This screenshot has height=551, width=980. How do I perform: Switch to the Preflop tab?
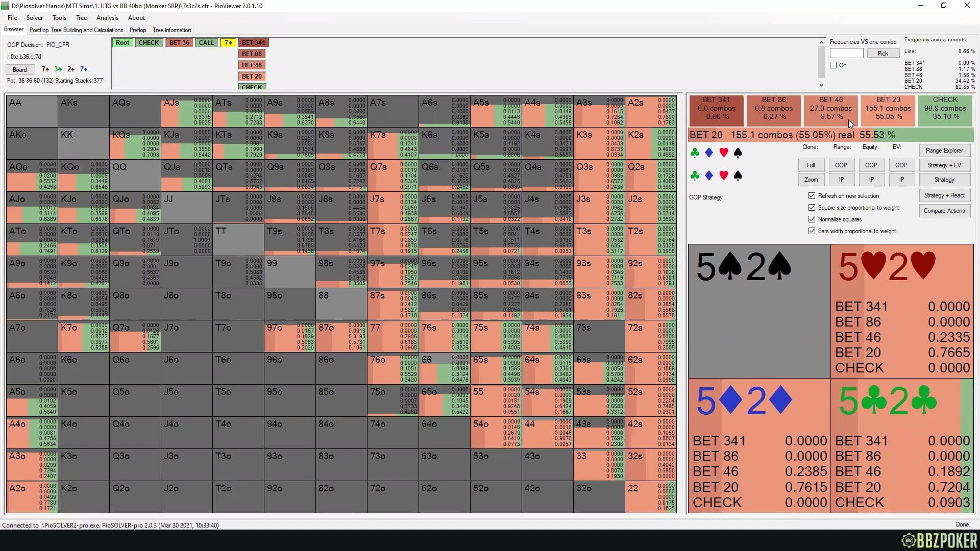pyautogui.click(x=137, y=30)
